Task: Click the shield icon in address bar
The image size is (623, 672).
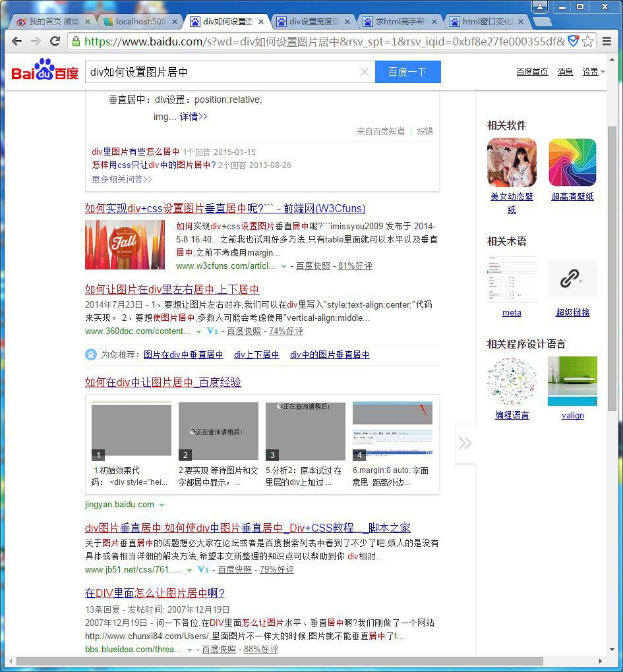Action: (574, 41)
